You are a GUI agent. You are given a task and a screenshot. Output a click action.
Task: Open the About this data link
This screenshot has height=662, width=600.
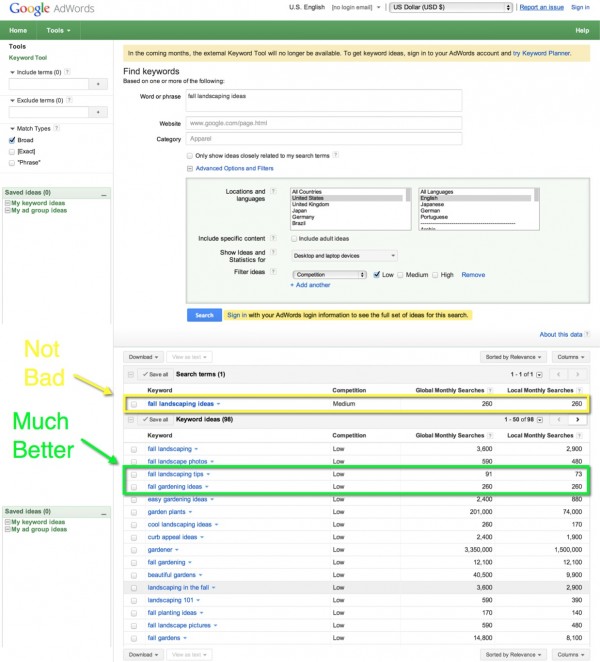(x=560, y=334)
